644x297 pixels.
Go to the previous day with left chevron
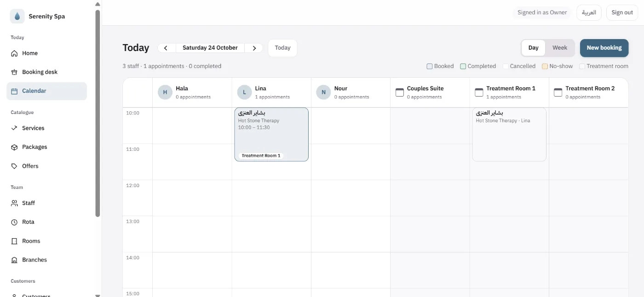coord(166,48)
